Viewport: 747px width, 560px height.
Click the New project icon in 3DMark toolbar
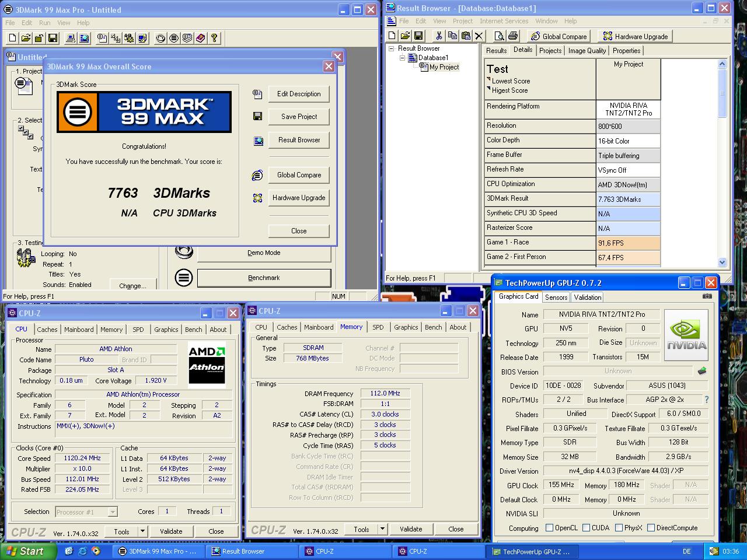pyautogui.click(x=13, y=38)
